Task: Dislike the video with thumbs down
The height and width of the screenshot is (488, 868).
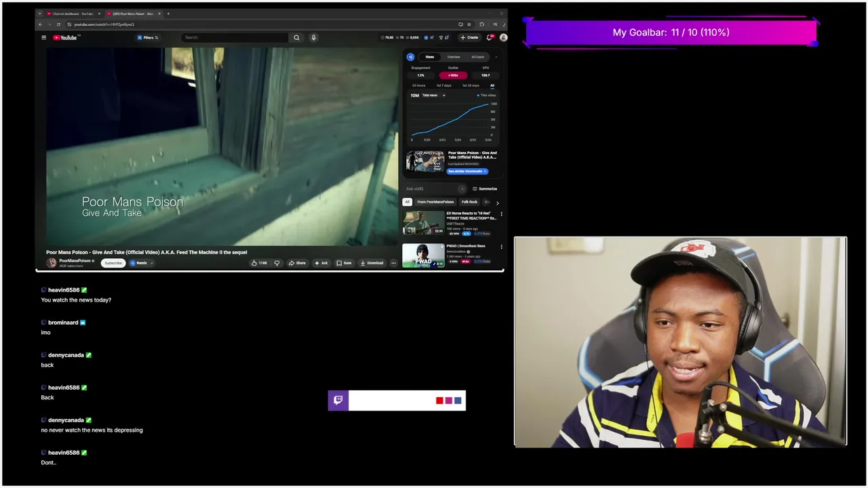Action: click(277, 263)
